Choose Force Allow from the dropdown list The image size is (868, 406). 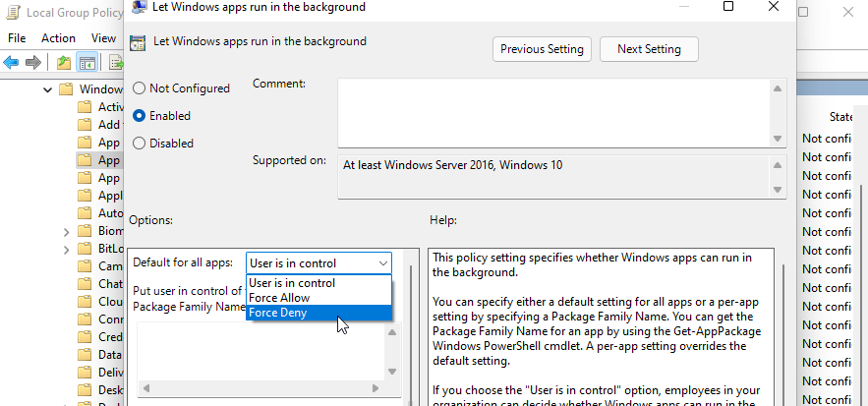(280, 298)
